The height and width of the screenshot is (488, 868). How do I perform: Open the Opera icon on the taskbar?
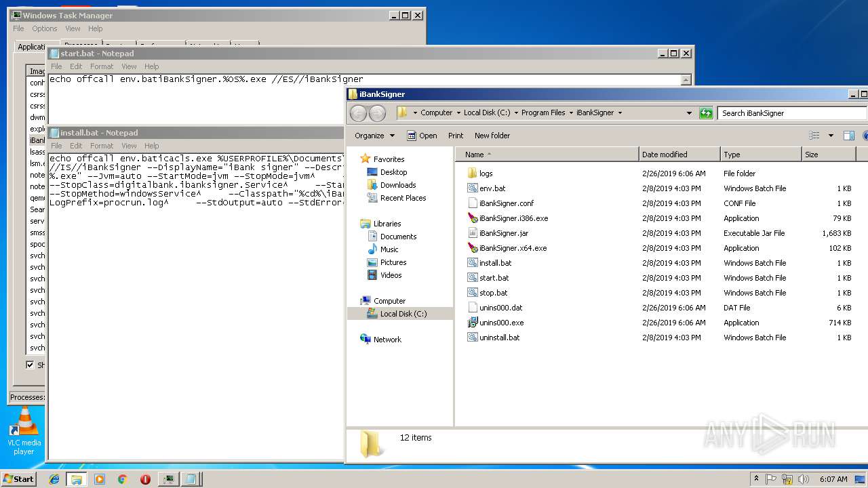145,479
